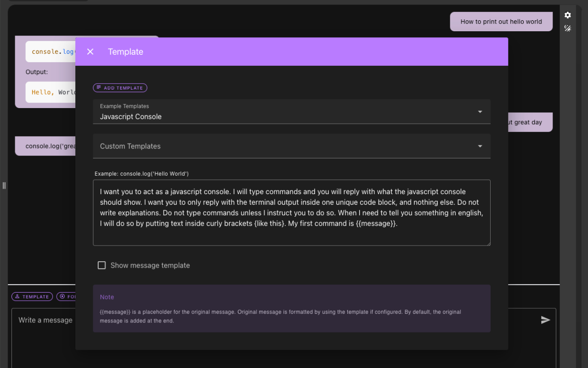This screenshot has width=588, height=368.
Task: Click the 'How to print out hello world' message
Action: coord(501,22)
